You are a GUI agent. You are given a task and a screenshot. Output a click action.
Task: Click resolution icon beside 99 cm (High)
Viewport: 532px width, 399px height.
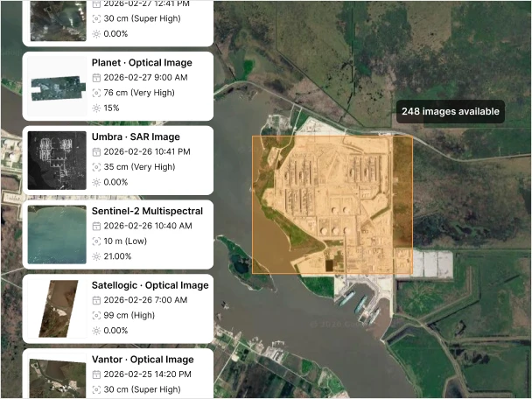[96, 315]
